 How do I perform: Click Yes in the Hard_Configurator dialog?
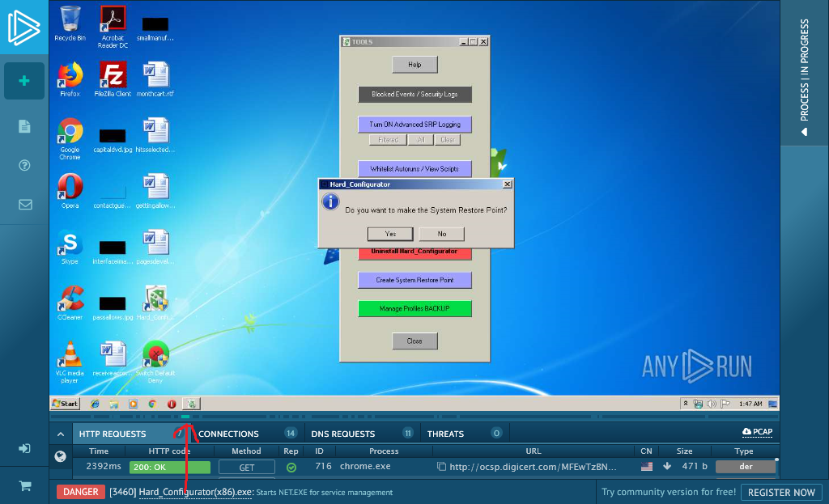(x=390, y=234)
